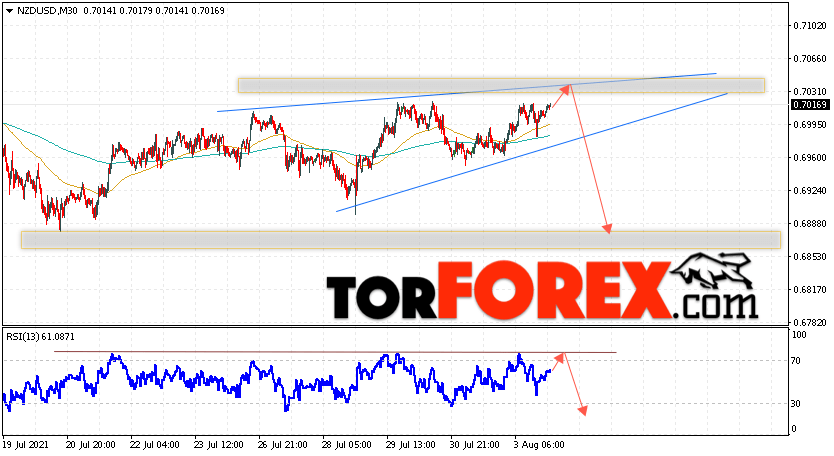Viewport: 834px width, 456px height.
Task: Click the 23 Jul 12:00 time label
Action: click(x=219, y=444)
